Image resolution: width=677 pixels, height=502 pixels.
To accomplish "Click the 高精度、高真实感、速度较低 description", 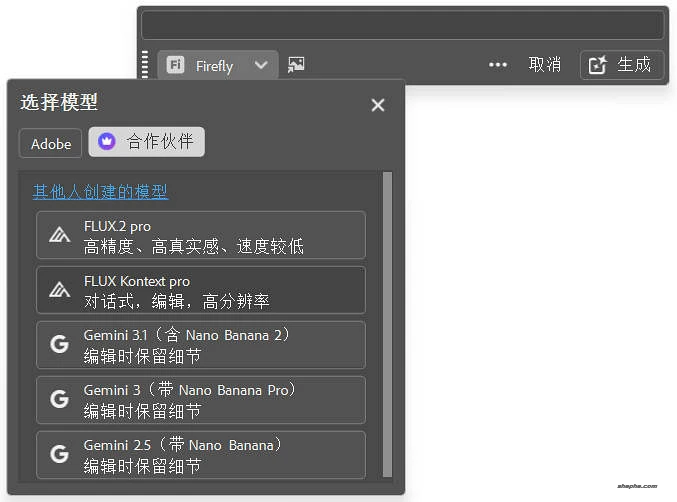I will tap(194, 246).
